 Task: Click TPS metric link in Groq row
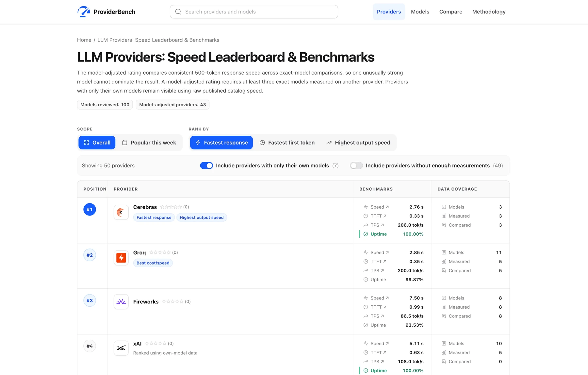[x=377, y=270]
